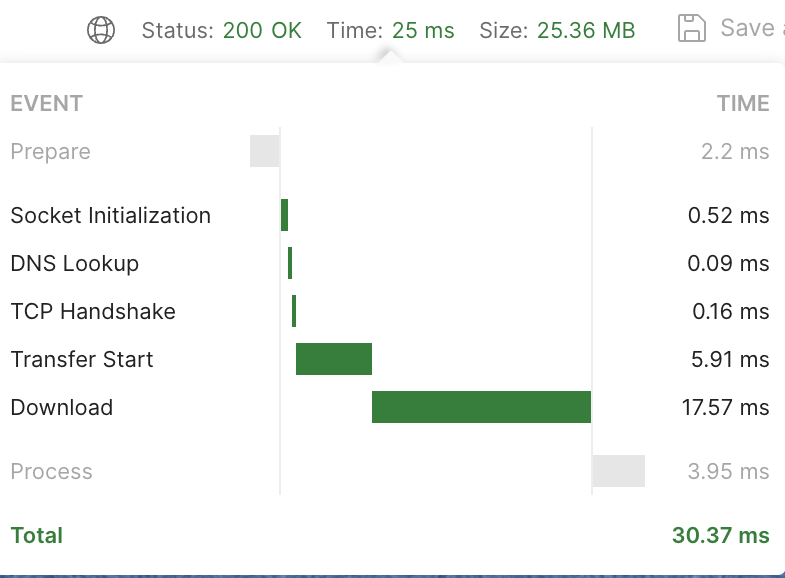Click the 25 ms response time
The width and height of the screenshot is (785, 578).
pos(423,31)
